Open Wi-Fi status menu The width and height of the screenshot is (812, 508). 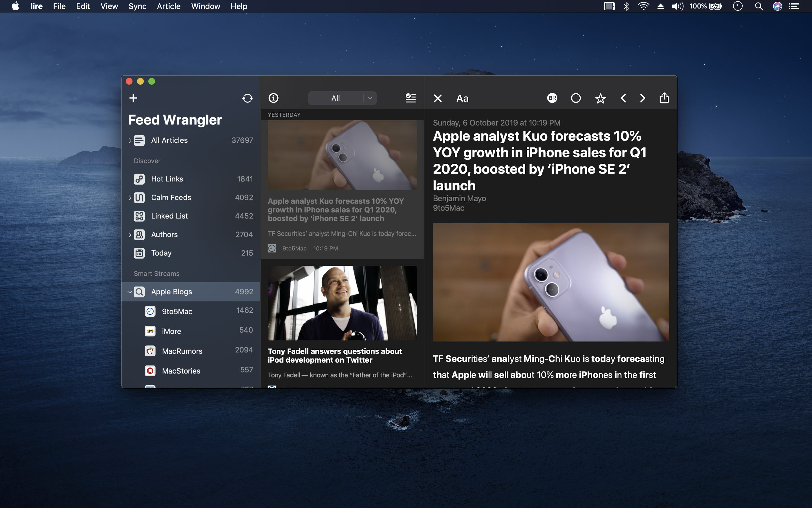643,6
